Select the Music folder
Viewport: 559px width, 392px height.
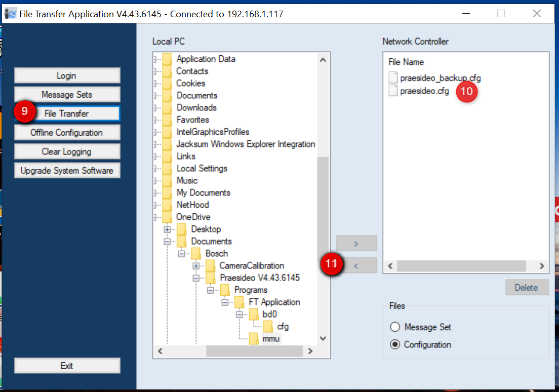[x=187, y=180]
